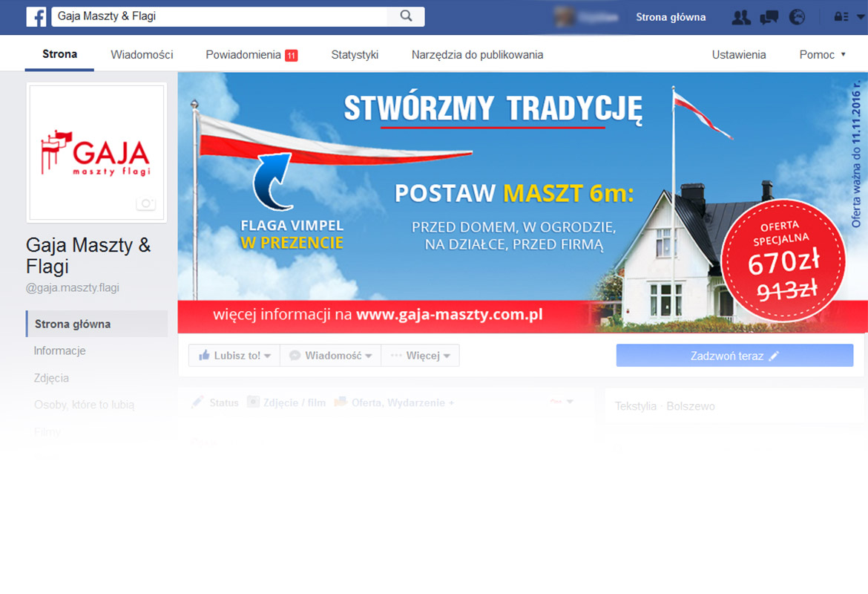
Task: Click the Tekstylia · Bolszewo category text
Action: (x=665, y=406)
